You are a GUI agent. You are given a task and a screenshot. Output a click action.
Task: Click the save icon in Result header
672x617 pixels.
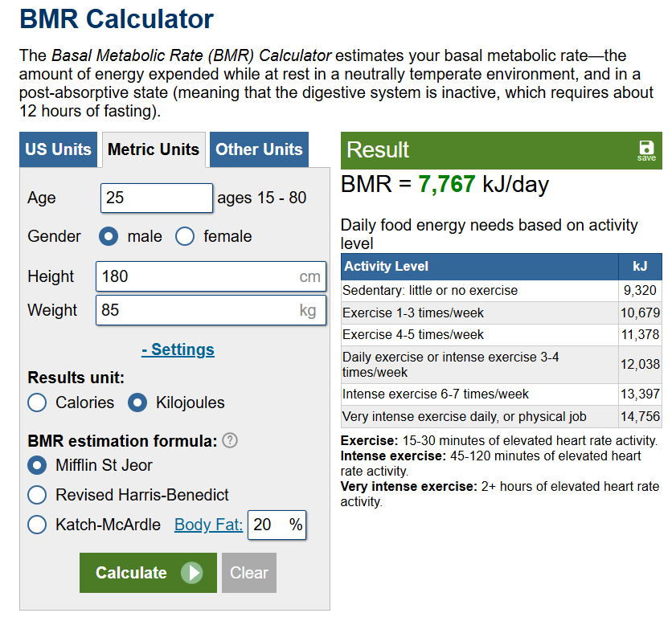pos(646,149)
